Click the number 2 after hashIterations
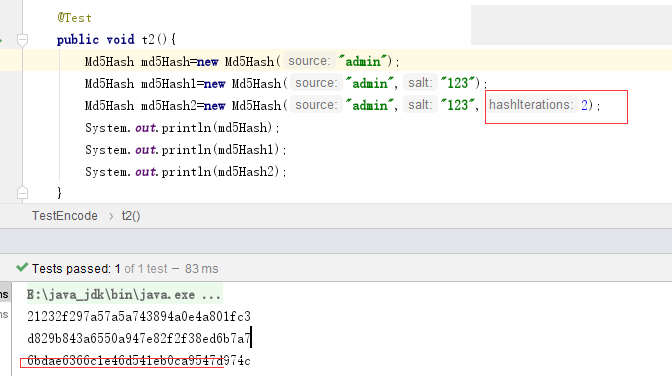 (x=584, y=105)
